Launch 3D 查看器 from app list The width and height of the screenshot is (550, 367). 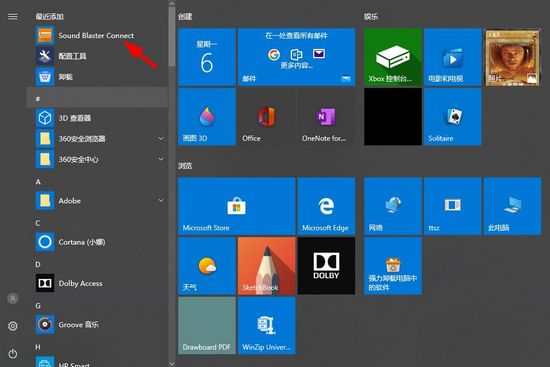pyautogui.click(x=97, y=118)
